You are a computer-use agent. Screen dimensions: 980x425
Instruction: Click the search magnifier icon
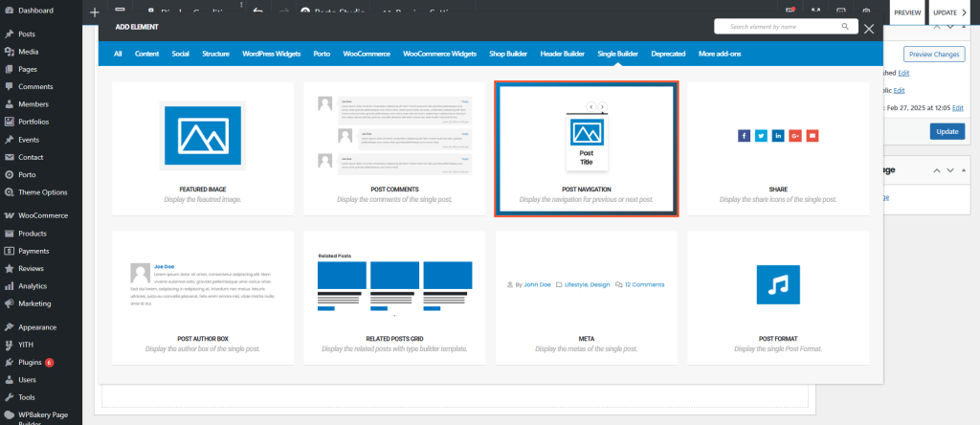pyautogui.click(x=845, y=28)
